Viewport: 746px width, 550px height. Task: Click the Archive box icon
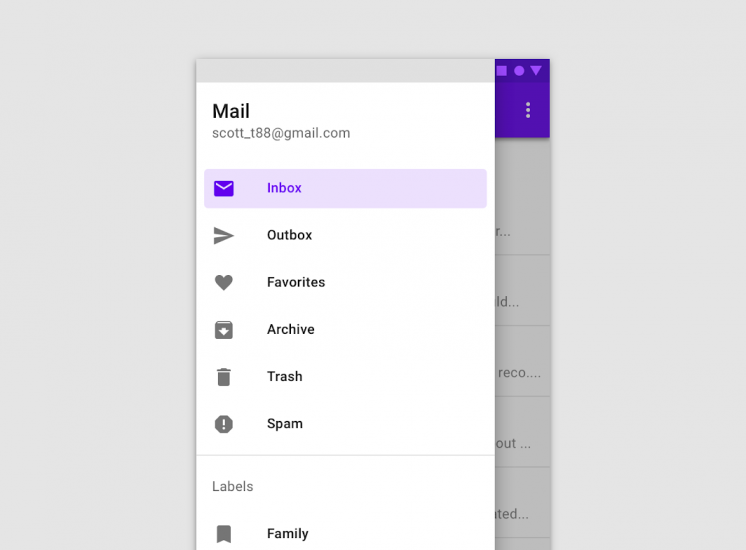pyautogui.click(x=224, y=329)
